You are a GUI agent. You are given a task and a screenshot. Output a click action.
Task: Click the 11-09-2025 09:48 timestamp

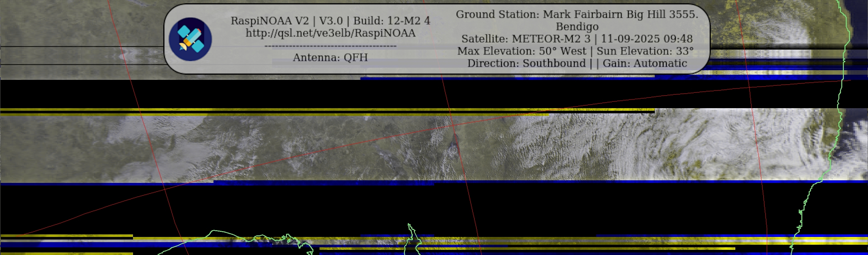click(x=646, y=39)
